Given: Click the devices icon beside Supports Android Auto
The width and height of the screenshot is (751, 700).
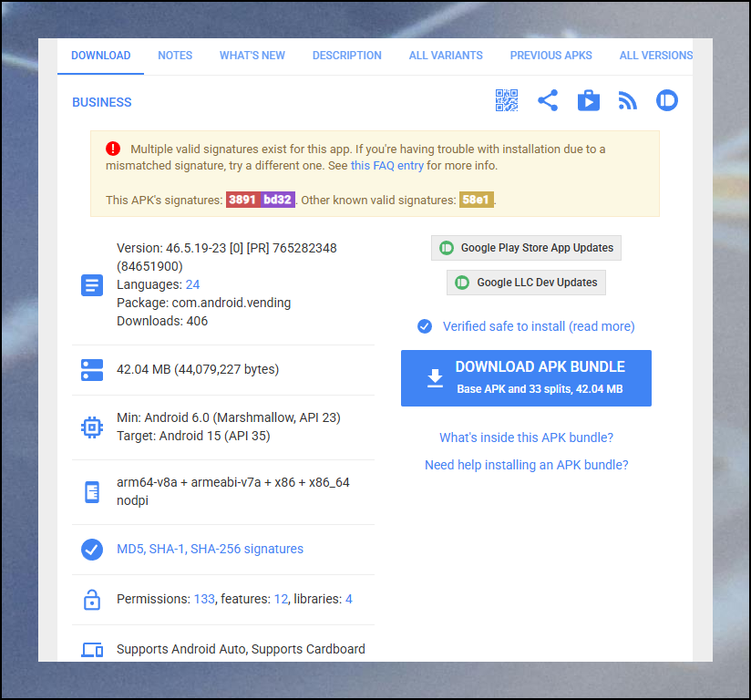Looking at the screenshot, I should coord(92,650).
